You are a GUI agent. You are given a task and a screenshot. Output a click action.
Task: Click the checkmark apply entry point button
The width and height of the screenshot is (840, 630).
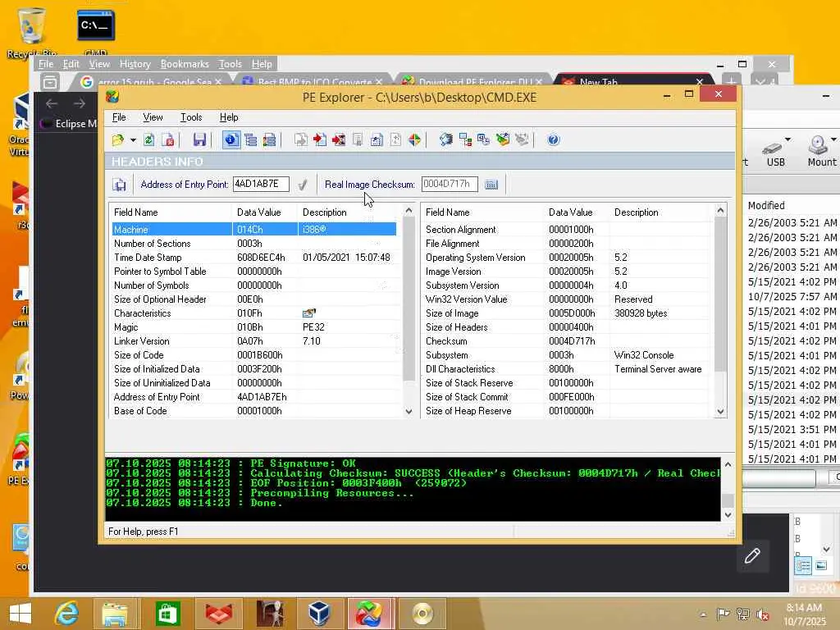tap(303, 185)
